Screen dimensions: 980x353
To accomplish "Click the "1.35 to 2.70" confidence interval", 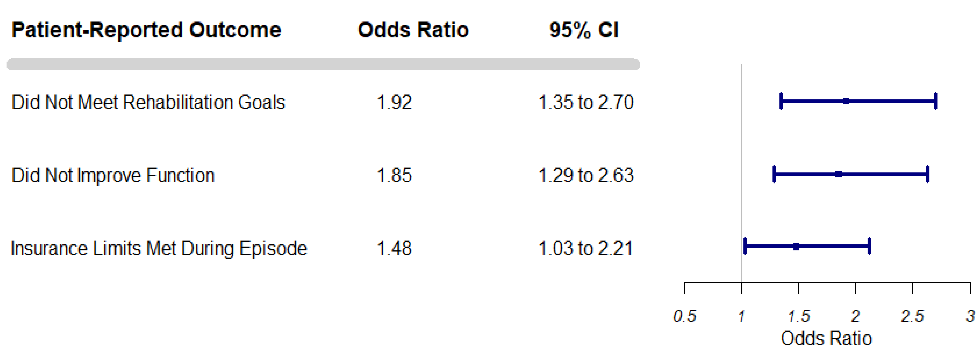I will click(x=586, y=102).
